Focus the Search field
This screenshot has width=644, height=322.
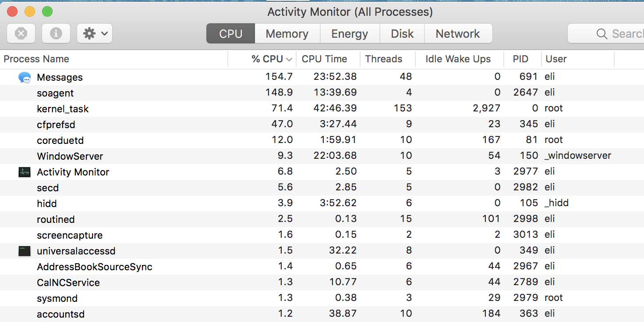coord(606,33)
